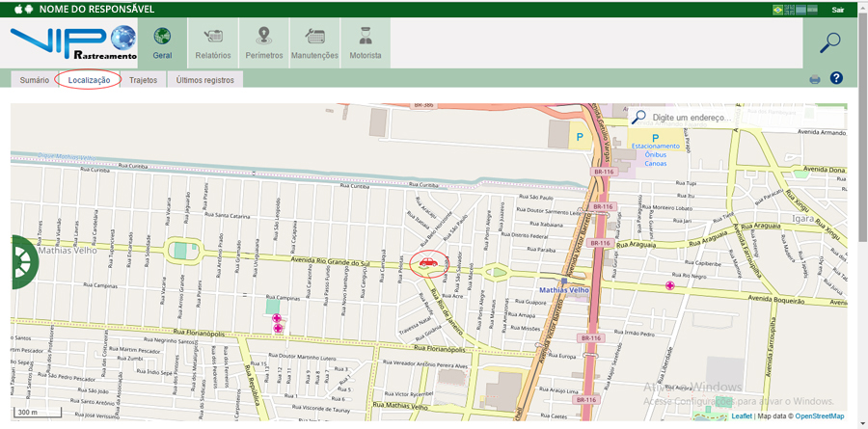Open the Manutenções section
868x429 pixels.
point(314,43)
